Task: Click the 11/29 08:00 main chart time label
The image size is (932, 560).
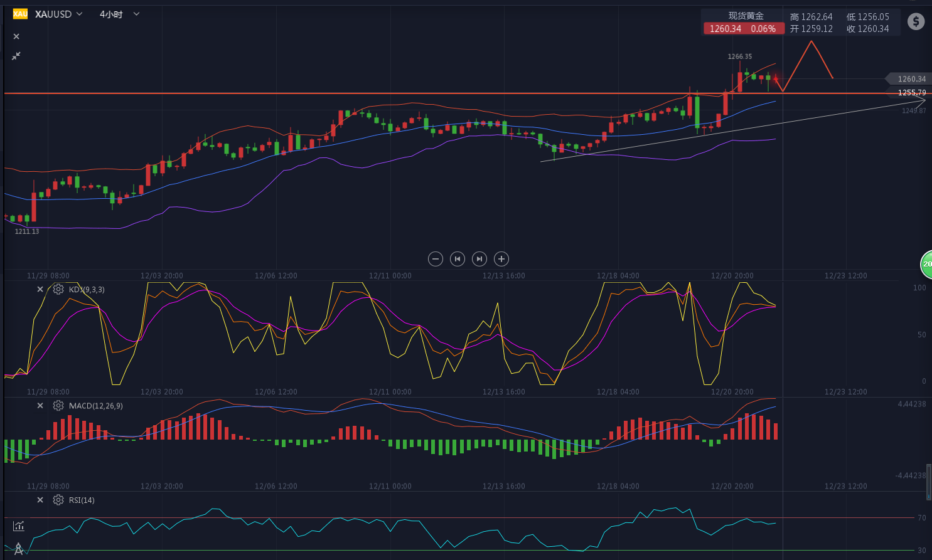Action: 48,276
